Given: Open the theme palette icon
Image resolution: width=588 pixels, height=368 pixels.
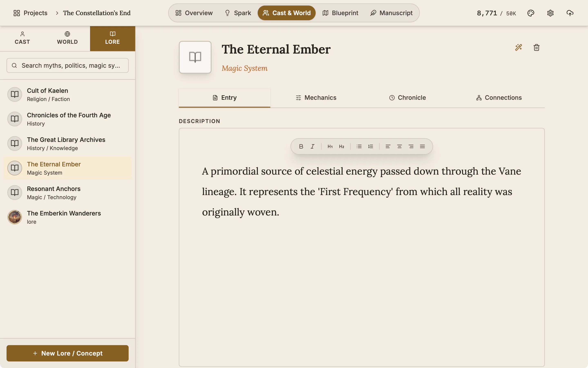Looking at the screenshot, I should coord(531,13).
